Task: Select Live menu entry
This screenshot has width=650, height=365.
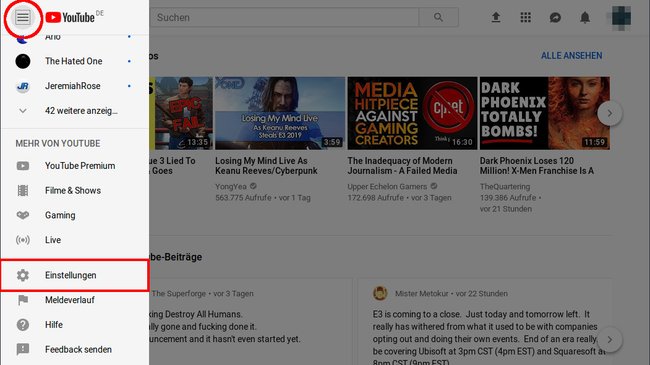Action: click(x=75, y=240)
